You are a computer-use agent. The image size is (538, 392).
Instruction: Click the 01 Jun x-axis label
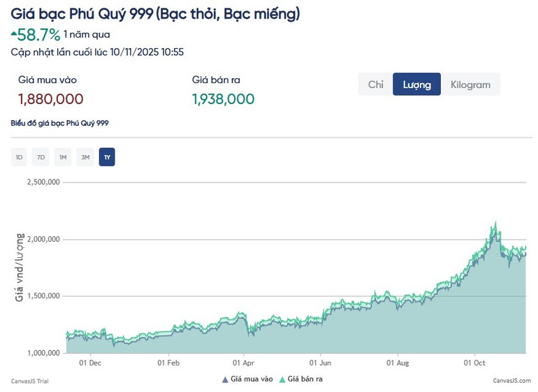pyautogui.click(x=321, y=363)
